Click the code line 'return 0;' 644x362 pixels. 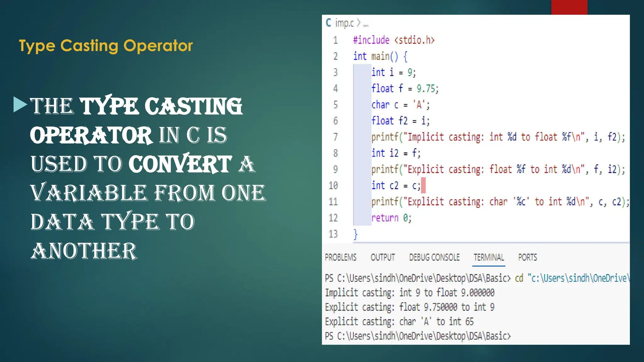(391, 218)
